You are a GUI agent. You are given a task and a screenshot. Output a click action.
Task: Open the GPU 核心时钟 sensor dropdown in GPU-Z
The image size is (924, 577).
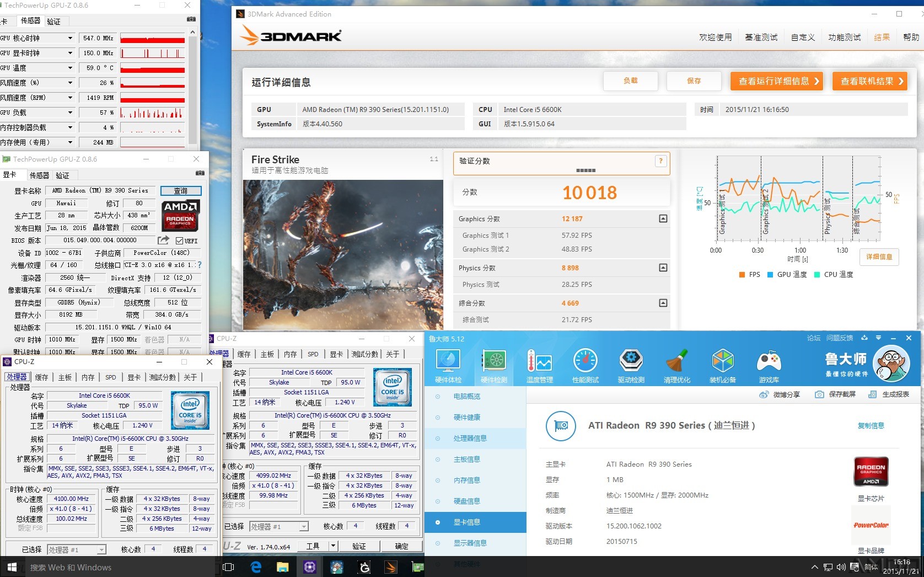[x=70, y=38]
